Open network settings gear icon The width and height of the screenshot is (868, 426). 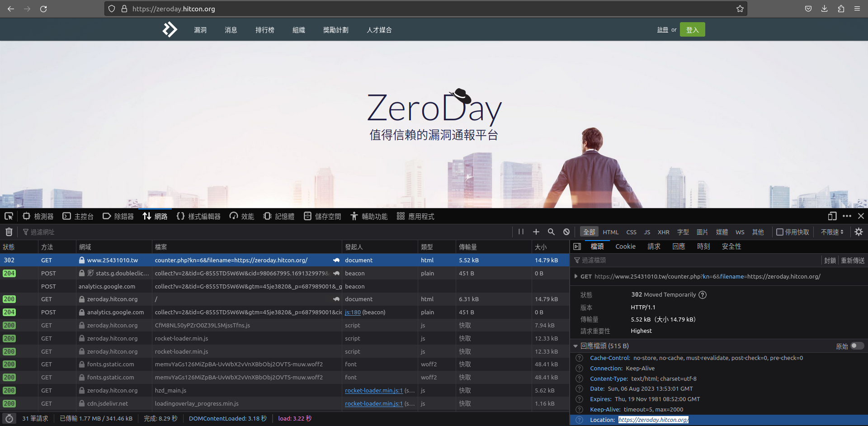pyautogui.click(x=859, y=232)
